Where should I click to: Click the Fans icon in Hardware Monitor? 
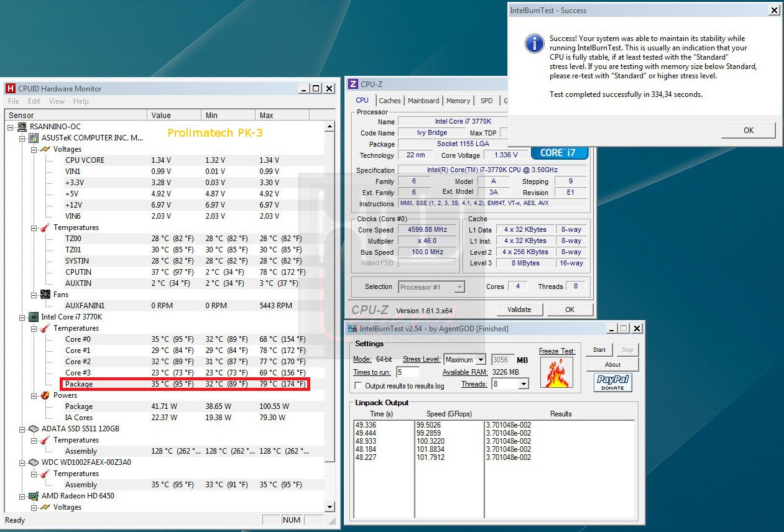point(45,295)
